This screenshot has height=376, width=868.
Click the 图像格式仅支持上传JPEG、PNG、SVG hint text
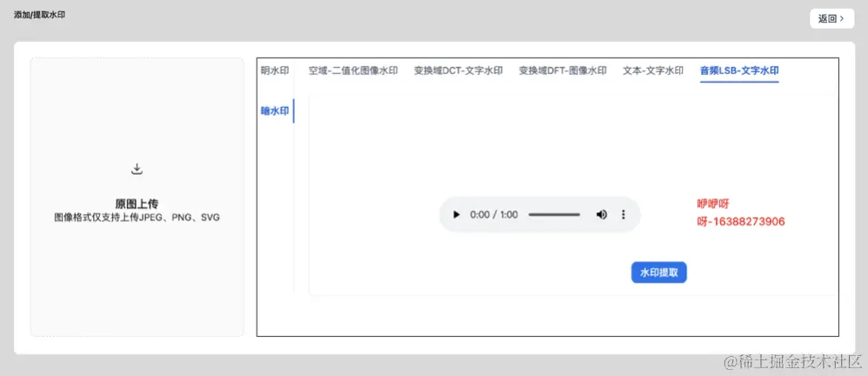pyautogui.click(x=137, y=218)
